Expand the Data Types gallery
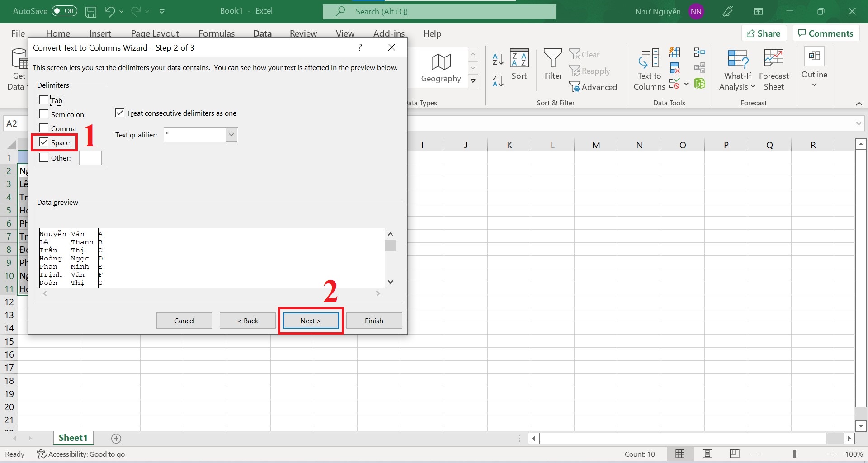This screenshot has height=463, width=868. [473, 81]
